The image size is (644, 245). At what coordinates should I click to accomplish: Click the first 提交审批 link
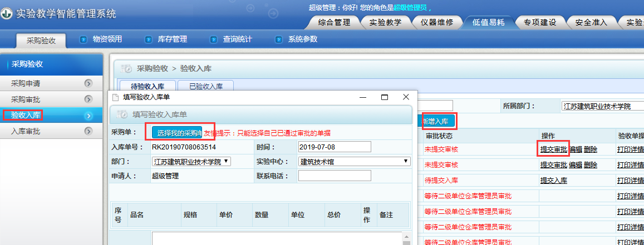click(x=554, y=149)
